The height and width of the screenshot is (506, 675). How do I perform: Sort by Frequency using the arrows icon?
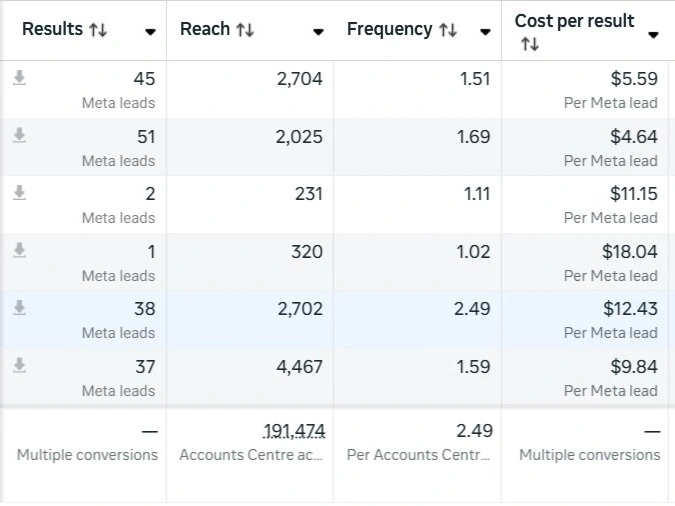(448, 30)
